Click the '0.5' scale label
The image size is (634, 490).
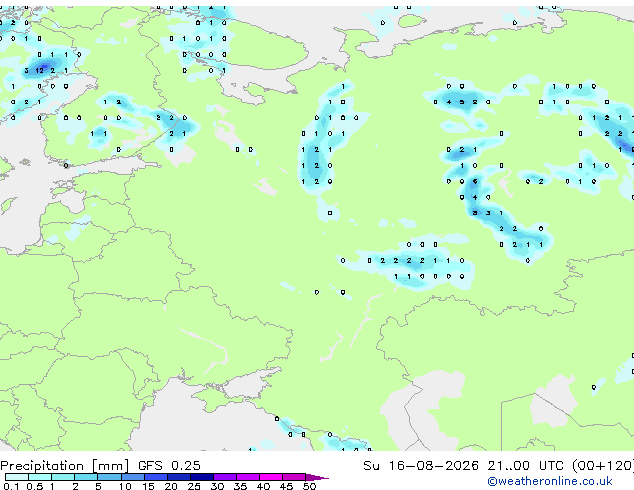coord(35,486)
